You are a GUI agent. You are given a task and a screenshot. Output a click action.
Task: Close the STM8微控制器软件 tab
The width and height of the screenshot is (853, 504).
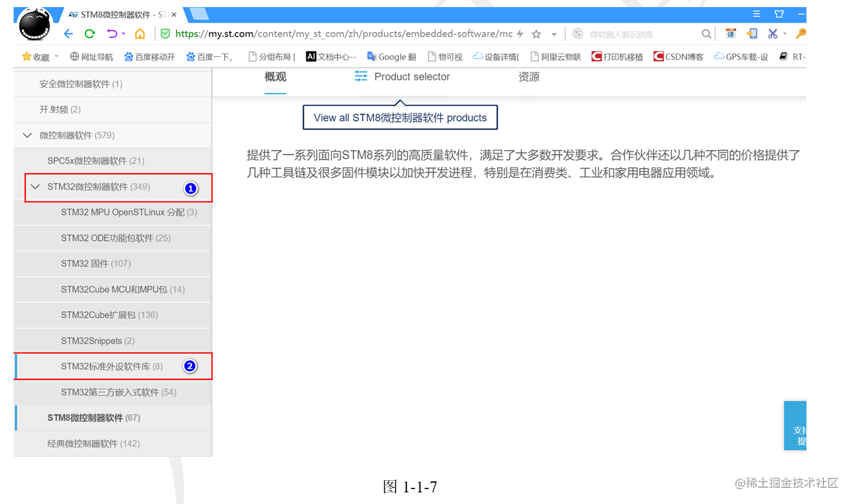[174, 14]
